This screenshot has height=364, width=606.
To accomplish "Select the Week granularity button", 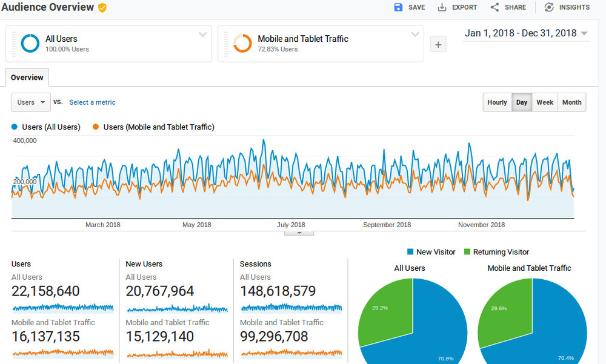I will tap(545, 102).
